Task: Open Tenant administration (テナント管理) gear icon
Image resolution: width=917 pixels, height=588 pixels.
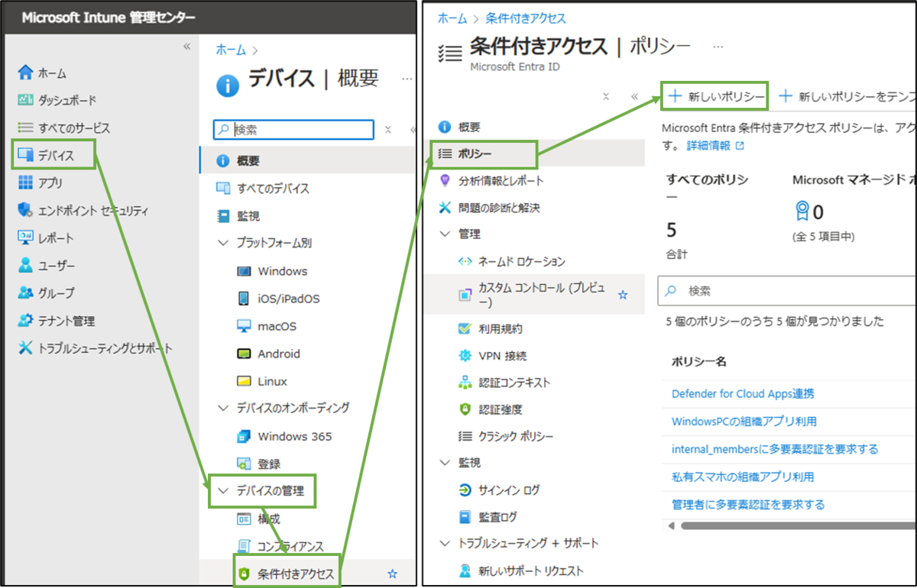Action: point(25,321)
